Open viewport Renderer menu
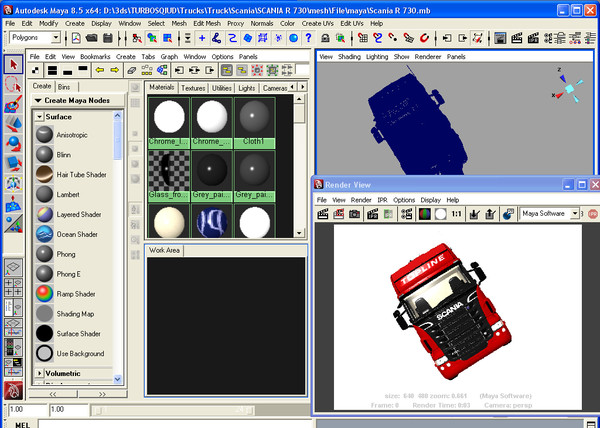 (428, 57)
